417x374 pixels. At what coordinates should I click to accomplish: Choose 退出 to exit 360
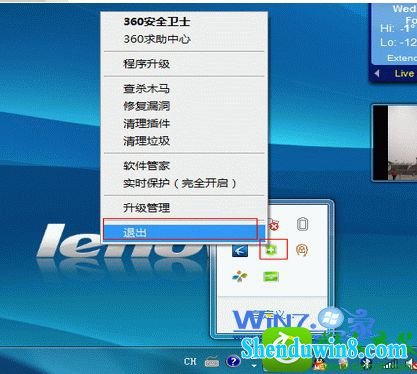tap(184, 232)
